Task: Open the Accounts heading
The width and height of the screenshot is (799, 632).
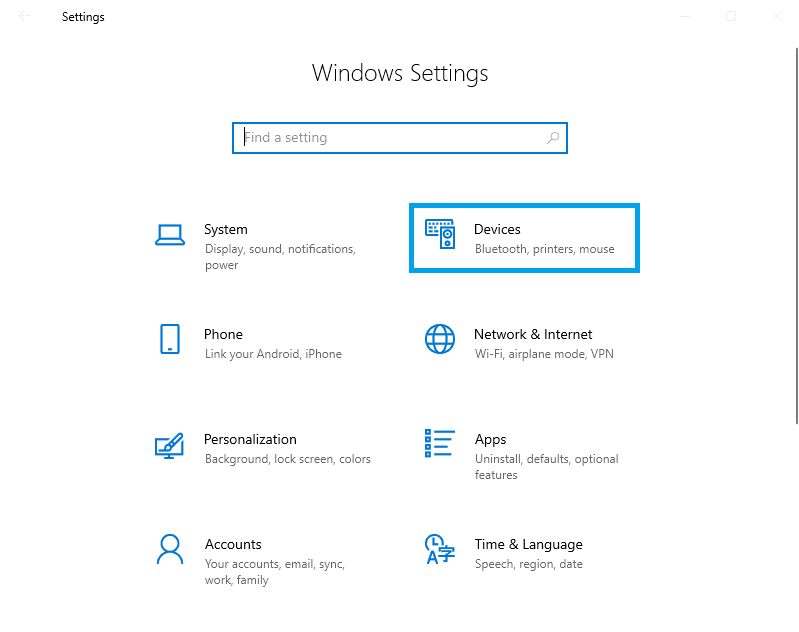Action: 233,544
